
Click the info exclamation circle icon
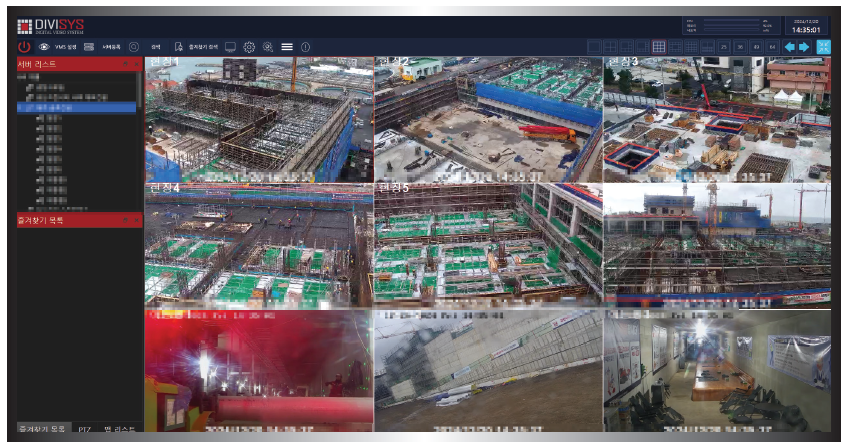click(305, 47)
